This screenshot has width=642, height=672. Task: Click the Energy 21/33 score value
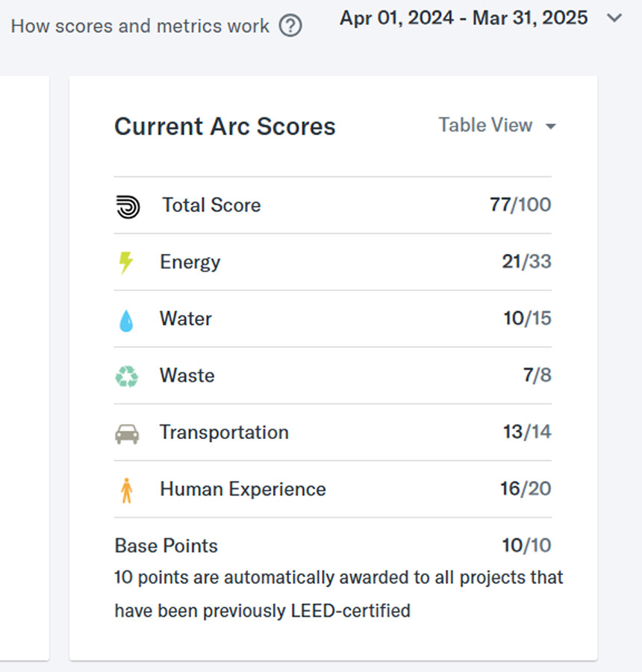coord(526,262)
